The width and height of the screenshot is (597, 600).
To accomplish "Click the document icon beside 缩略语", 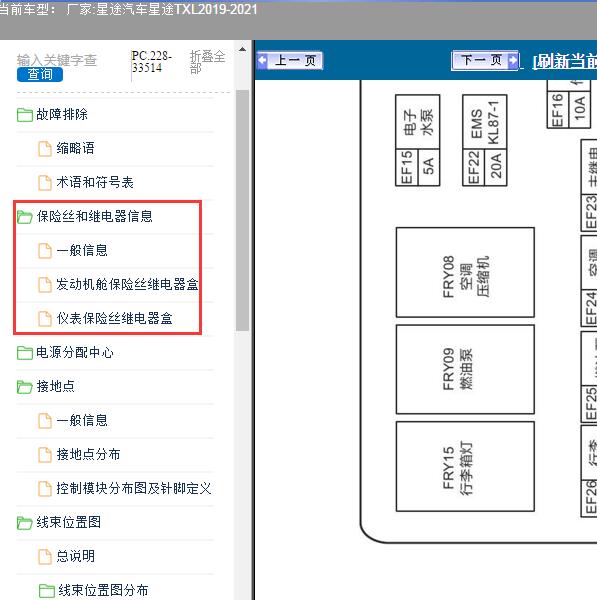I will pyautogui.click(x=45, y=148).
